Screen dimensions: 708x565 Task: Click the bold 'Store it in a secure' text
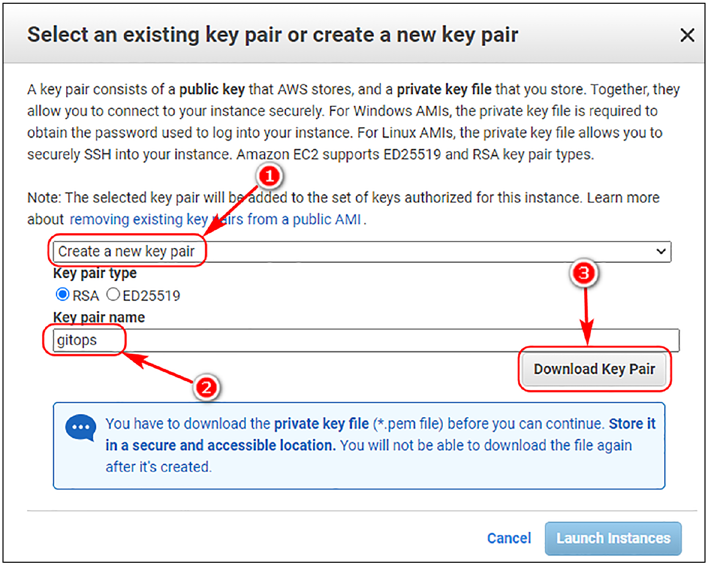click(x=380, y=434)
